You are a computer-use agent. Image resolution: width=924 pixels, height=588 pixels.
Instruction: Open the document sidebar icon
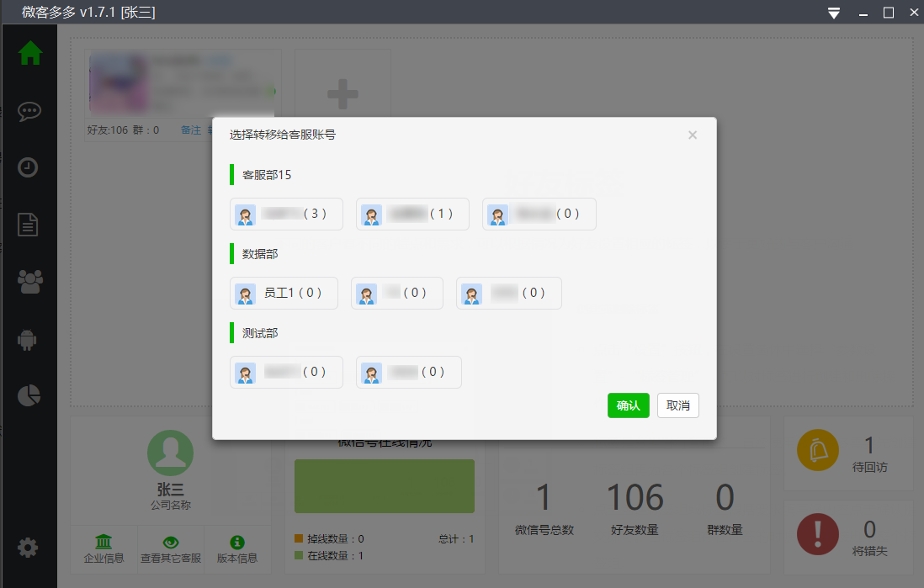tap(28, 225)
